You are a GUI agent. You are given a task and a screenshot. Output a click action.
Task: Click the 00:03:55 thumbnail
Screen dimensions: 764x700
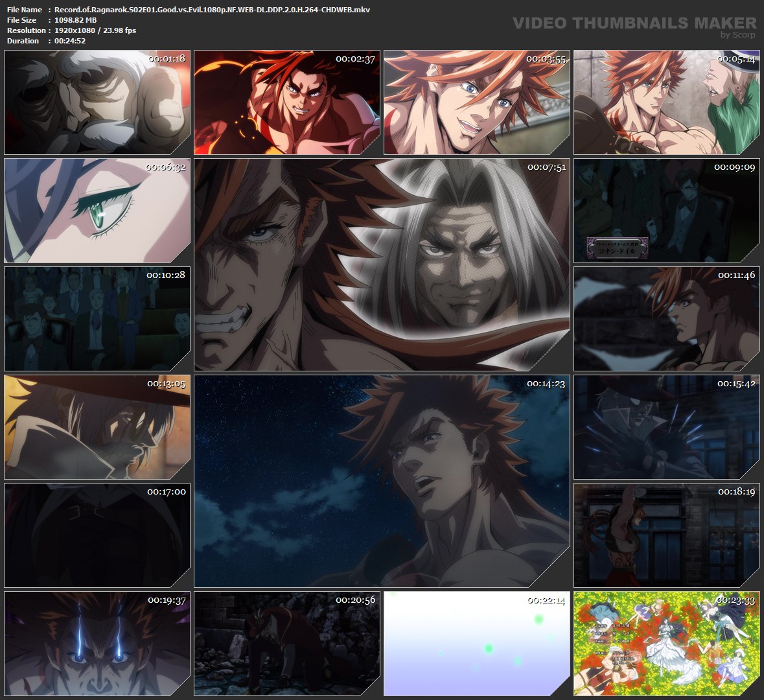pyautogui.click(x=477, y=102)
